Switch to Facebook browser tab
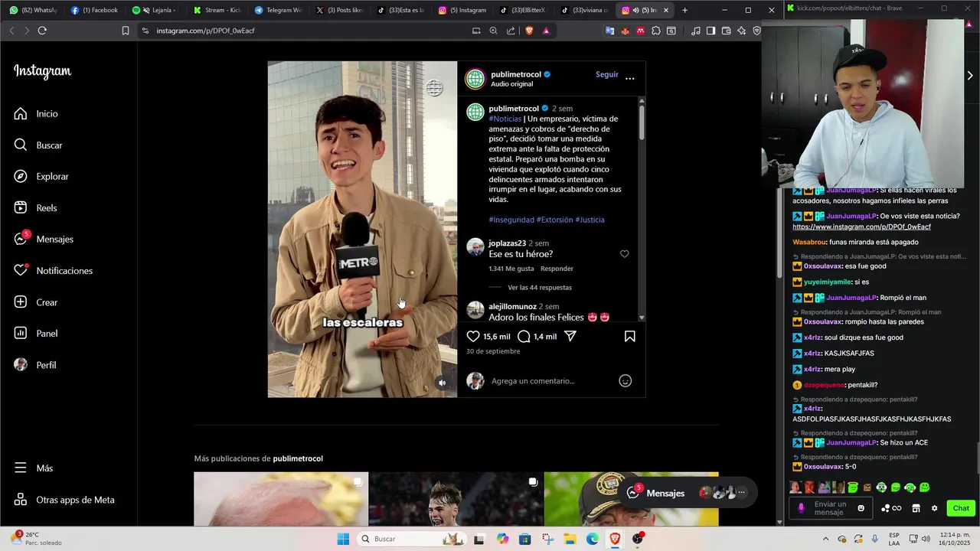Image resolution: width=980 pixels, height=551 pixels. click(93, 10)
